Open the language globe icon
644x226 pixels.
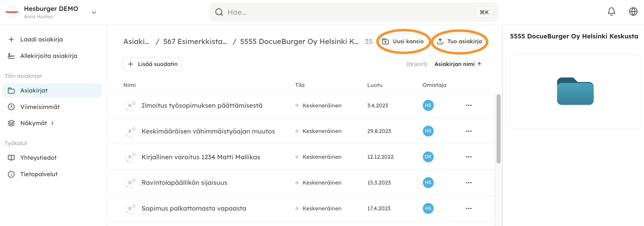(633, 12)
